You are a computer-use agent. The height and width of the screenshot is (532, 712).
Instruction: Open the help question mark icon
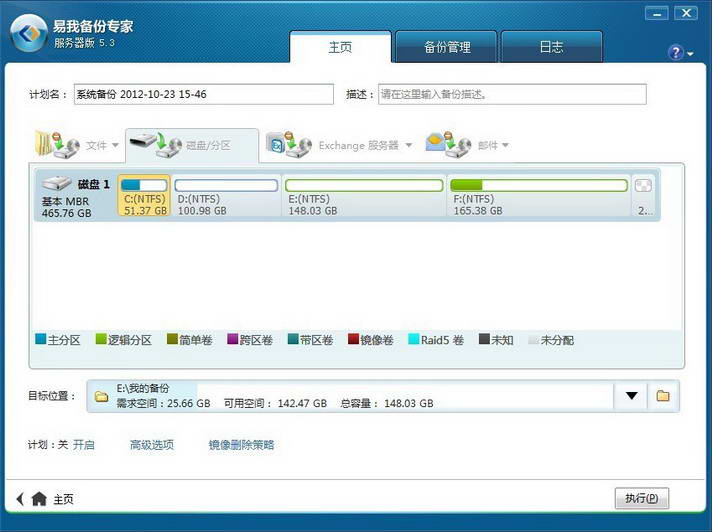coord(676,53)
